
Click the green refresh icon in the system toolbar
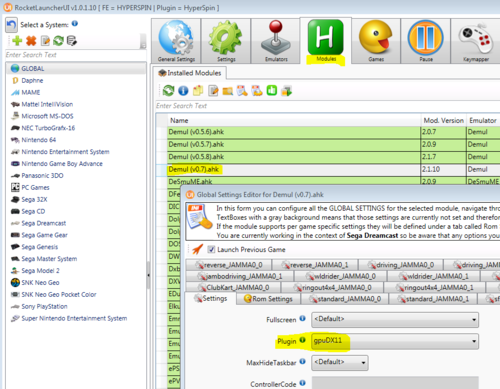[58, 41]
